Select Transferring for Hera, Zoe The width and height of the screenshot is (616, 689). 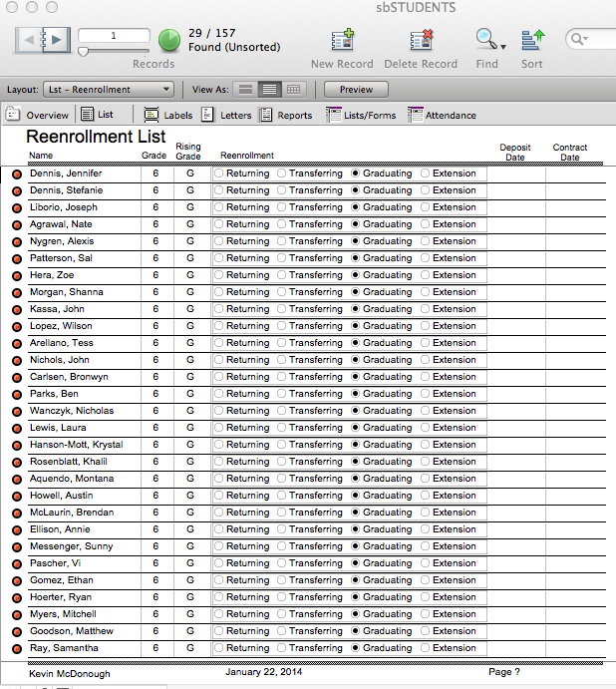coord(282,275)
